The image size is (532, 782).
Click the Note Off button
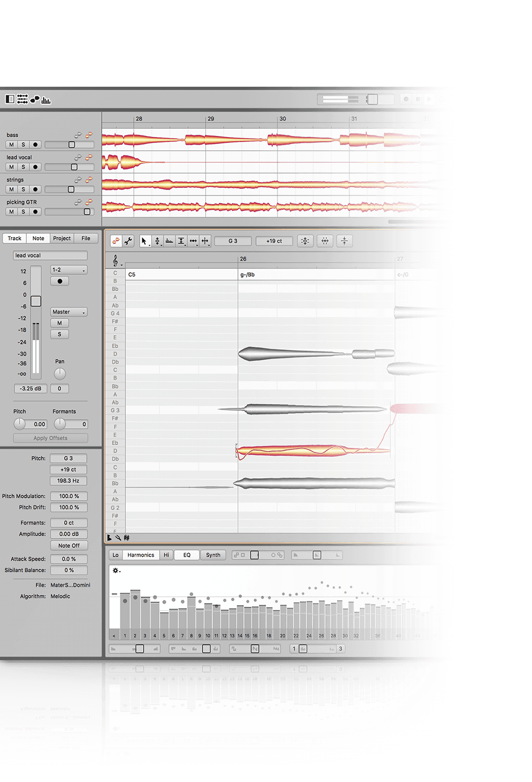[69, 545]
